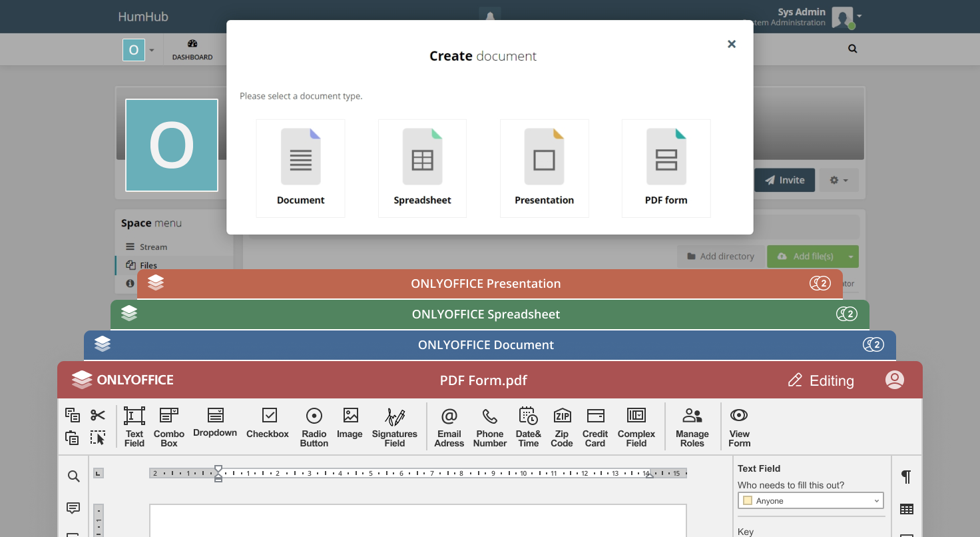Open table settings in right sidebar
Viewport: 980px width, 537px height.
tap(906, 509)
